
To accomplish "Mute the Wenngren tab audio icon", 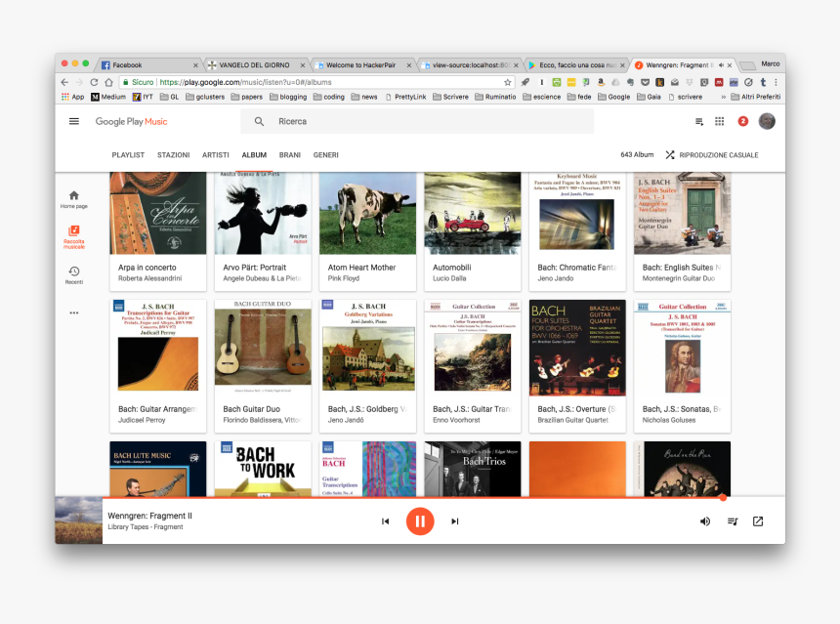I will click(x=721, y=64).
